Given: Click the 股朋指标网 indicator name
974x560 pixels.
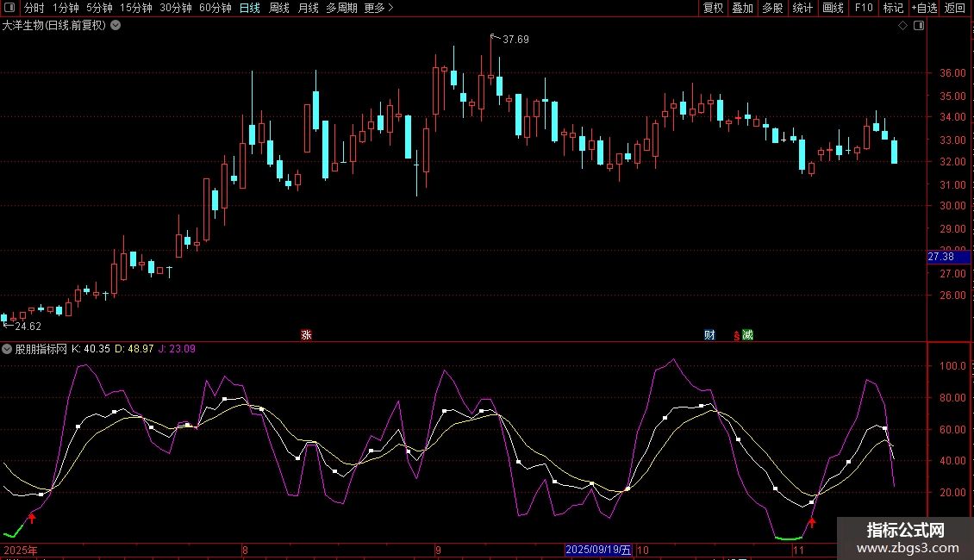Looking at the screenshot, I should click(41, 349).
